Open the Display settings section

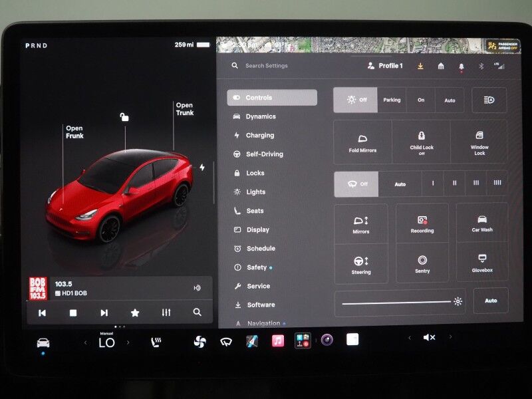tap(251, 229)
